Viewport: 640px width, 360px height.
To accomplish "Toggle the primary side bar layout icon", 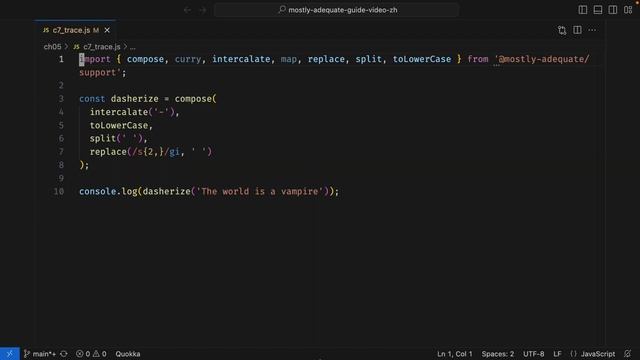I will pyautogui.click(x=583, y=10).
